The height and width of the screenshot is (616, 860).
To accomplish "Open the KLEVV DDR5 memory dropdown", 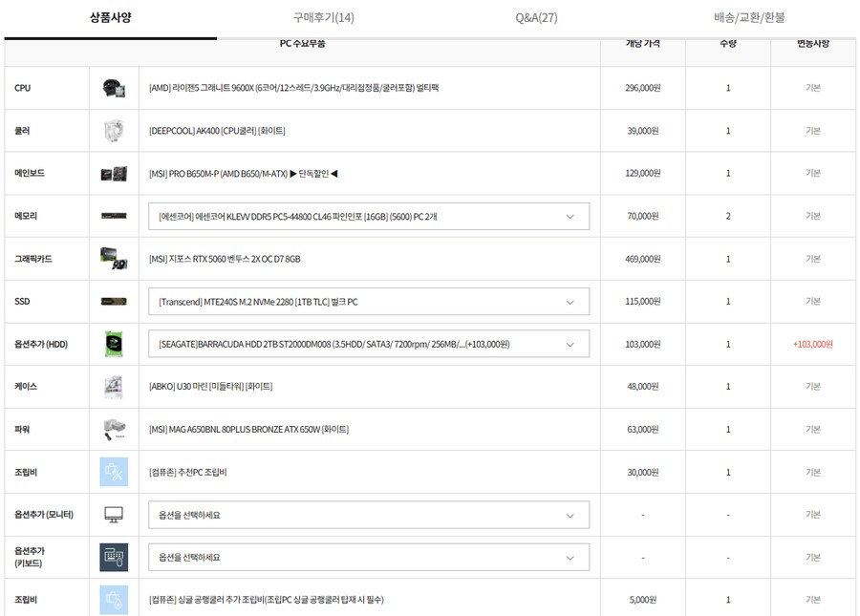I will [369, 217].
